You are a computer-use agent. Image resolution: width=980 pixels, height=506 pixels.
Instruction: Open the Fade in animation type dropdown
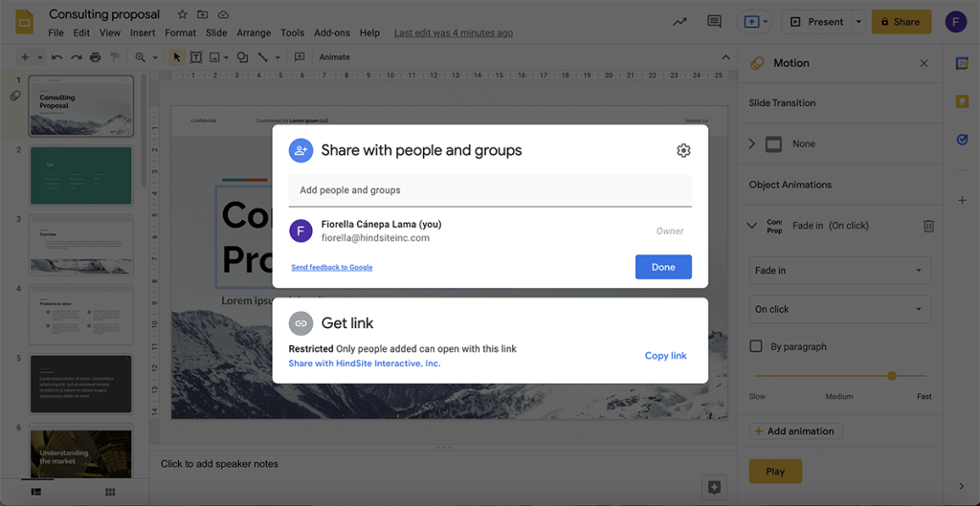(x=839, y=271)
